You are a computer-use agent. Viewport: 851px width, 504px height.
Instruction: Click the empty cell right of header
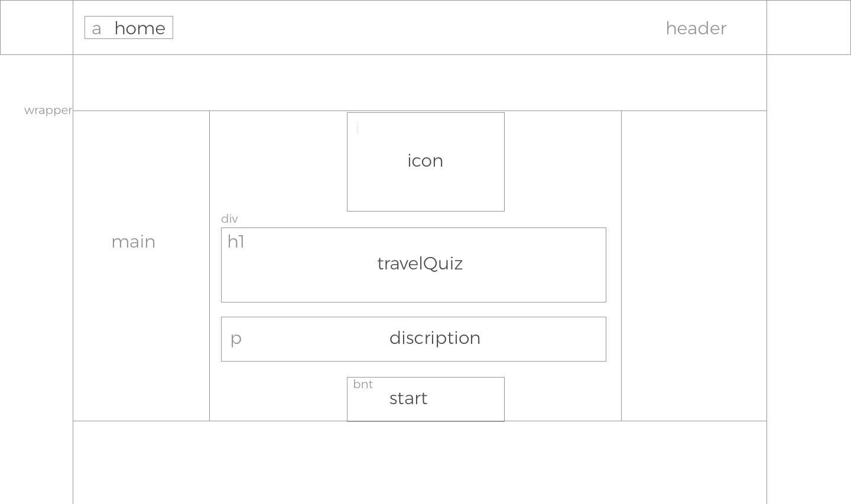808,27
